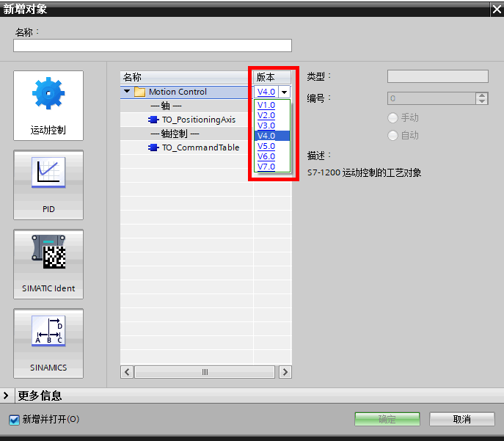Image resolution: width=504 pixels, height=441 pixels.
Task: Collapse the Motion Control tree node
Action: [x=127, y=91]
